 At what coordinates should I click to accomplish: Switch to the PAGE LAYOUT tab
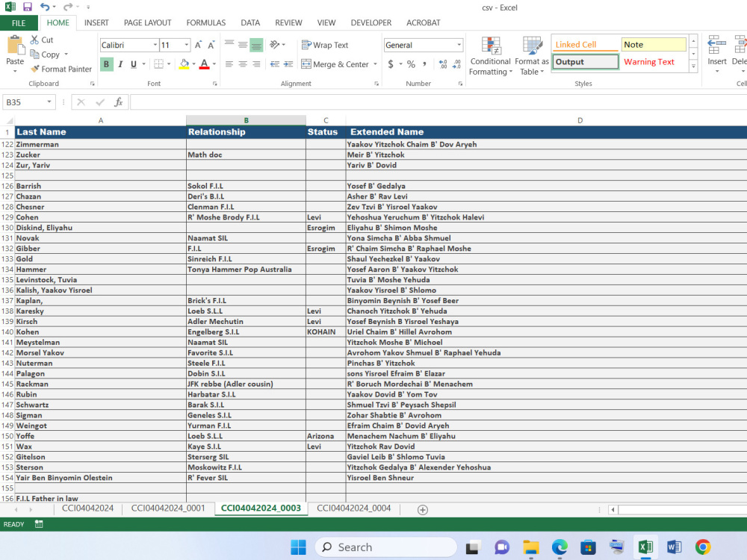(147, 23)
